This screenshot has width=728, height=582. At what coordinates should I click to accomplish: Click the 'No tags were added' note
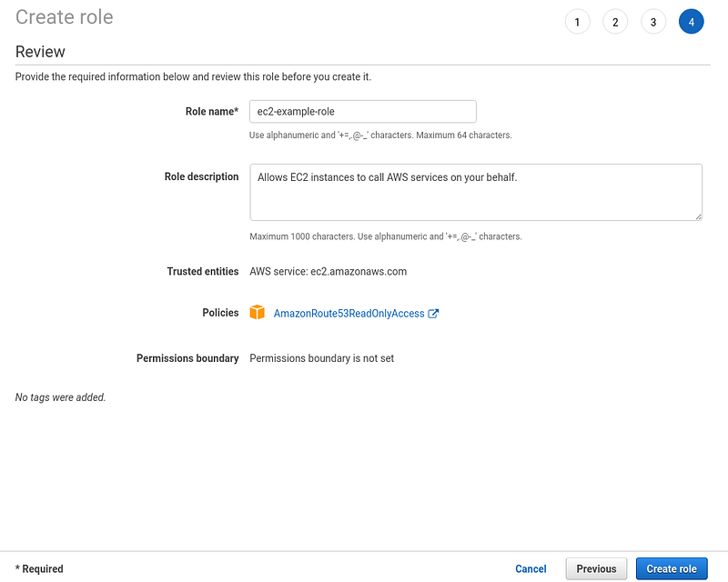click(60, 397)
